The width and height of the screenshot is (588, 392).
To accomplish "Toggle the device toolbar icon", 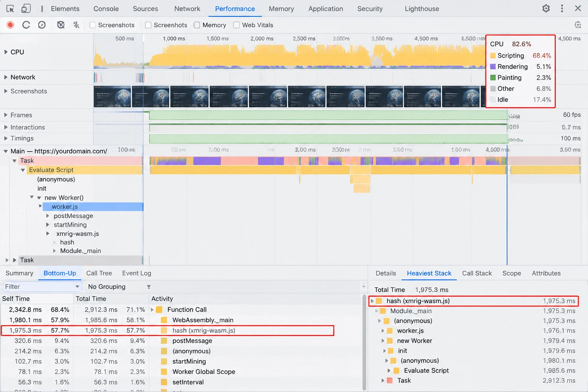I will 26,8.
